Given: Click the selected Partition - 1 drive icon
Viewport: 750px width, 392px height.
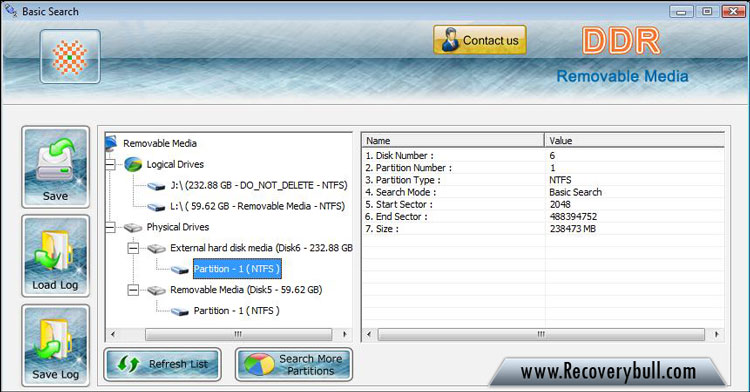Looking at the screenshot, I should pyautogui.click(x=180, y=270).
